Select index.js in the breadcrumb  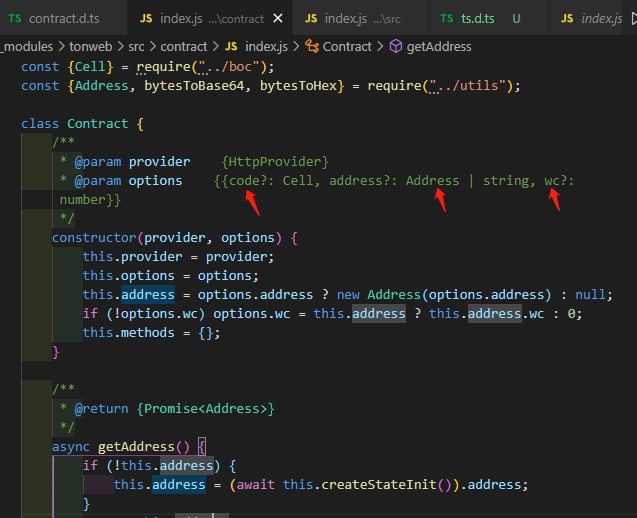point(266,47)
